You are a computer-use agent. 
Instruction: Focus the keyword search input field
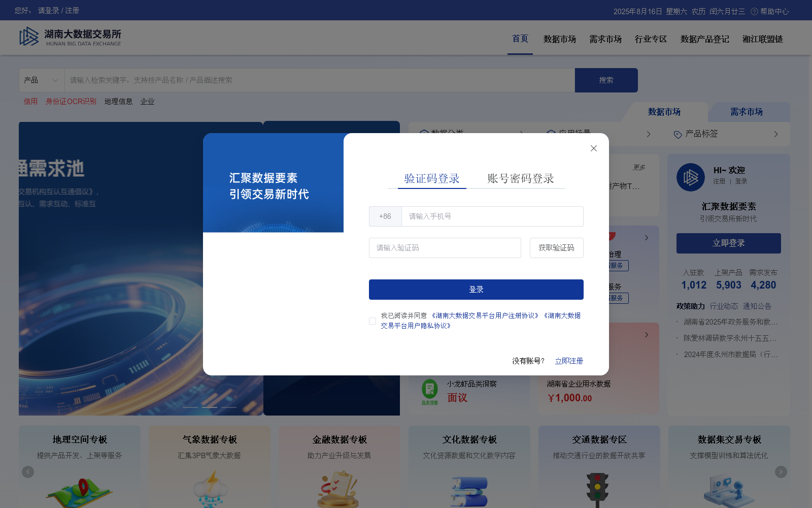(320, 80)
